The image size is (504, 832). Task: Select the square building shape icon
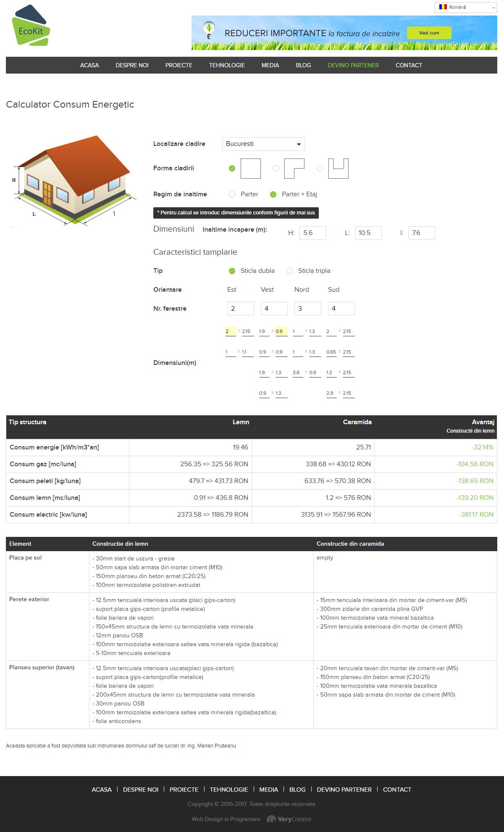pyautogui.click(x=250, y=169)
